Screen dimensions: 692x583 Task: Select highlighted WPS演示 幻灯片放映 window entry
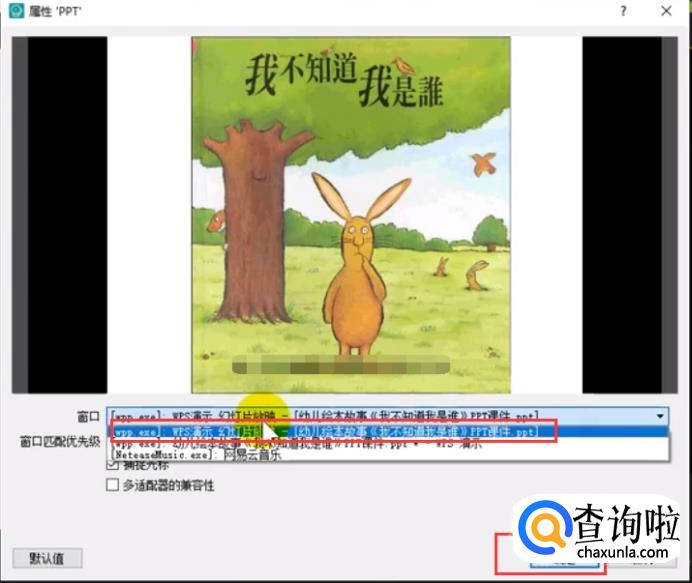click(388, 431)
